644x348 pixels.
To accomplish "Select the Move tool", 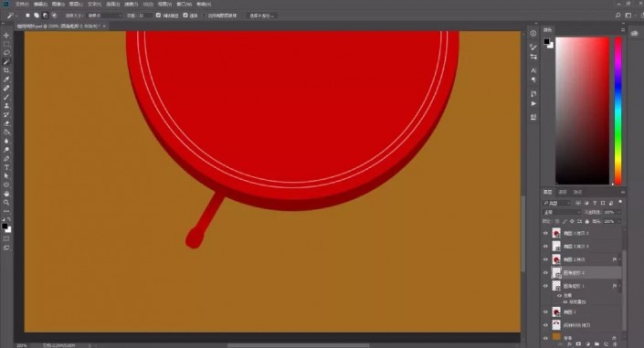I will coord(6,36).
